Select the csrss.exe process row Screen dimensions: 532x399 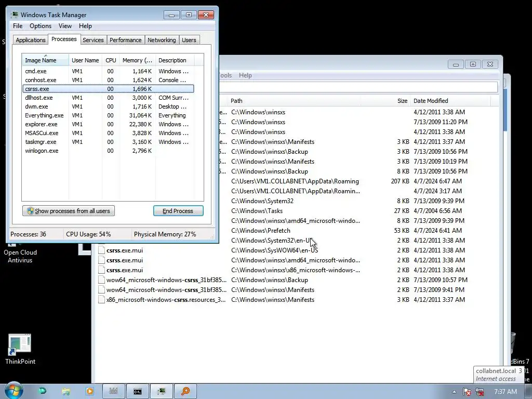tap(108, 89)
